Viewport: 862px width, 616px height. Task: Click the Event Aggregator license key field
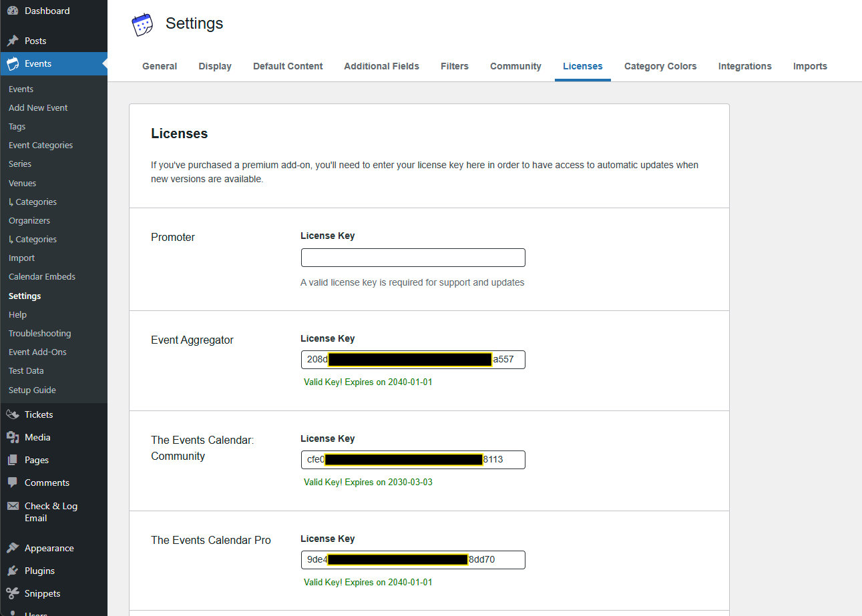pyautogui.click(x=413, y=360)
